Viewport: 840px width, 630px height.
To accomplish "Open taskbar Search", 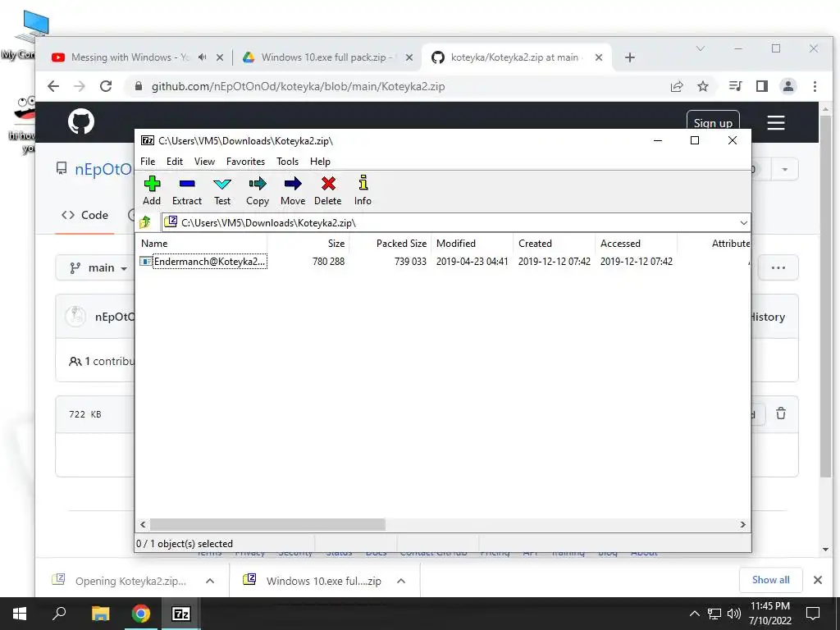I will [59, 614].
